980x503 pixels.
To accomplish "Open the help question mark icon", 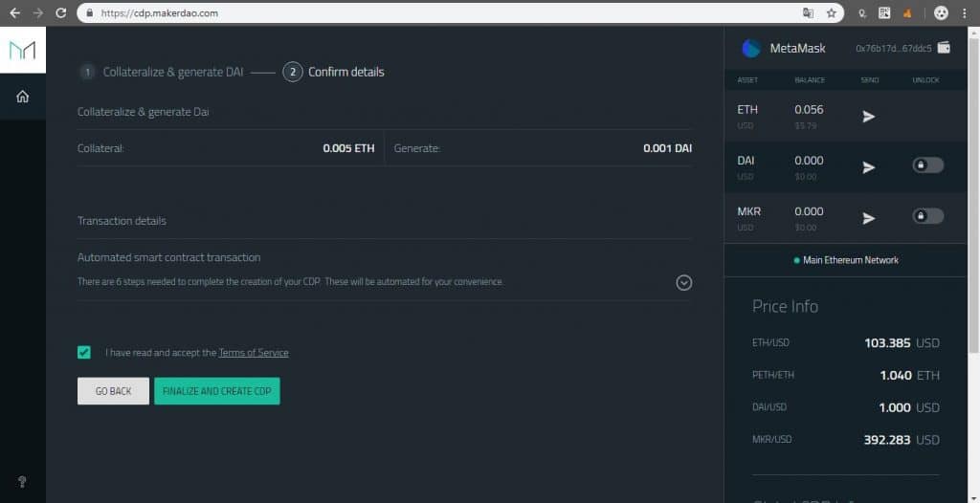I will (23, 482).
